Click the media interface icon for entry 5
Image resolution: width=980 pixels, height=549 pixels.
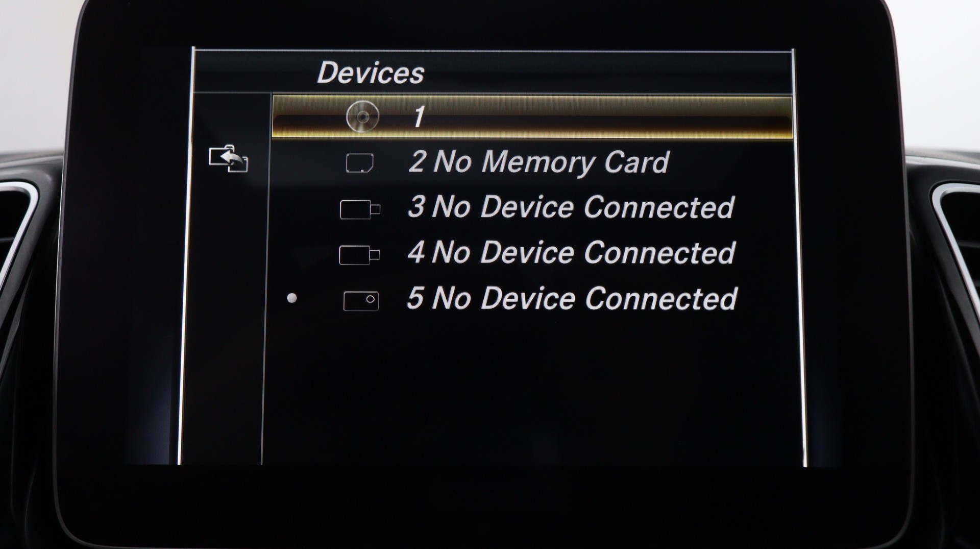coord(361,301)
